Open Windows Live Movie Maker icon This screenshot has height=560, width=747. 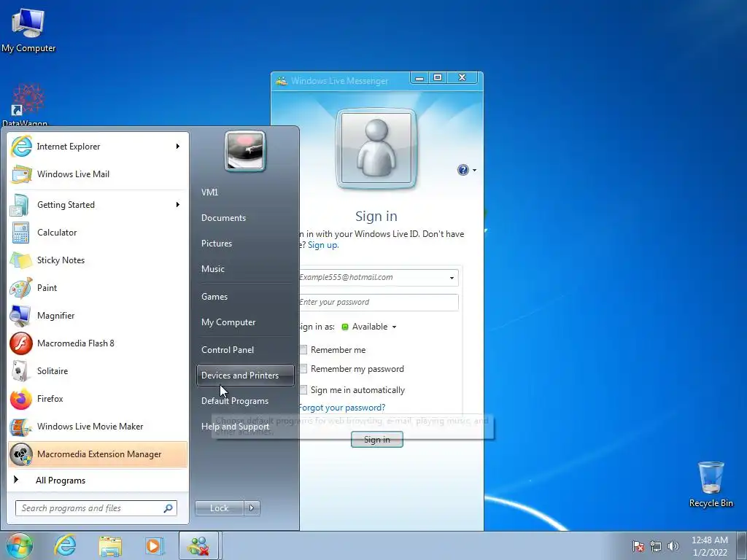[x=20, y=427]
